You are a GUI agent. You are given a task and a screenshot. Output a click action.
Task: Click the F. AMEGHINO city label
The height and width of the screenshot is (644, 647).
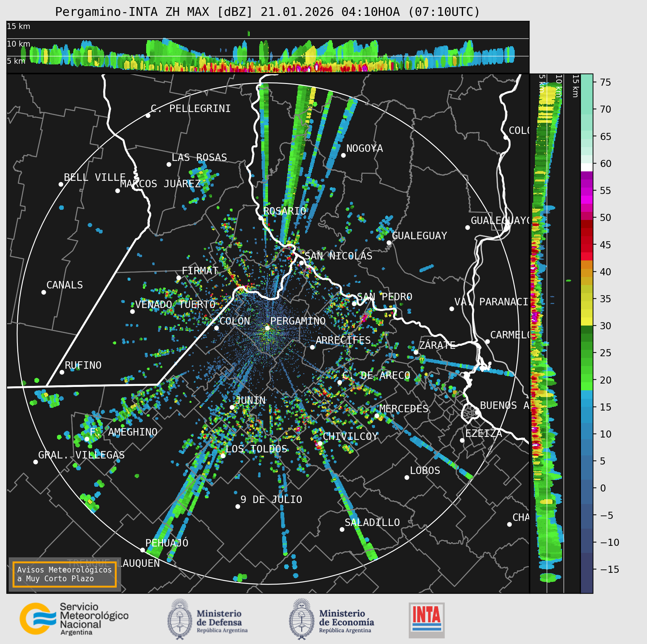click(x=124, y=432)
